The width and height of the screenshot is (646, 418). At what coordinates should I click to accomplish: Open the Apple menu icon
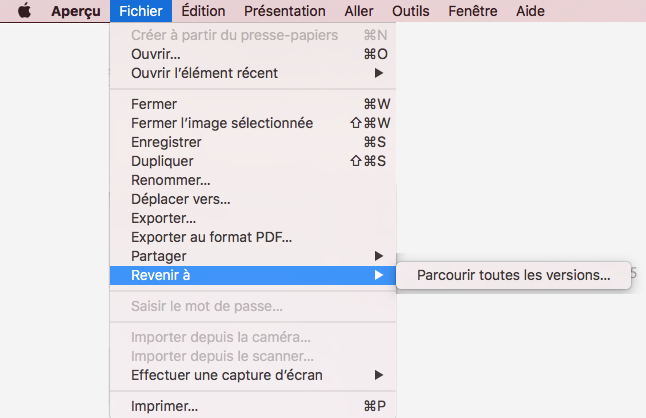coord(23,11)
